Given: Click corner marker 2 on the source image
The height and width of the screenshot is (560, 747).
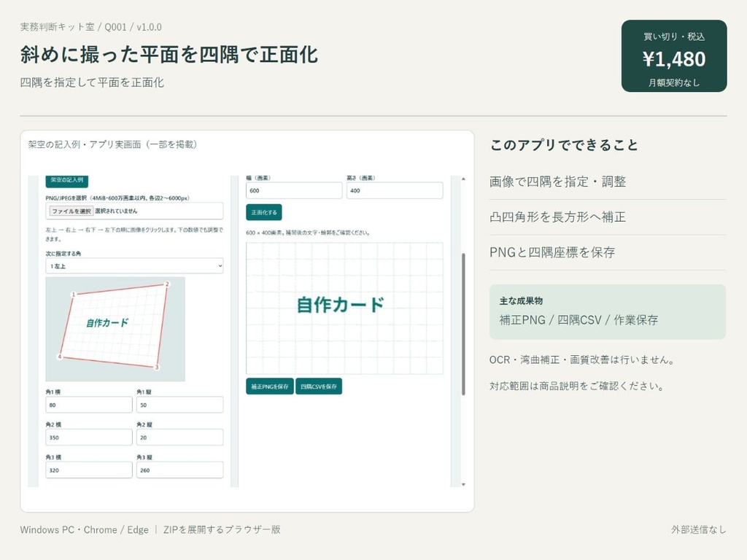Looking at the screenshot, I should click(x=167, y=284).
